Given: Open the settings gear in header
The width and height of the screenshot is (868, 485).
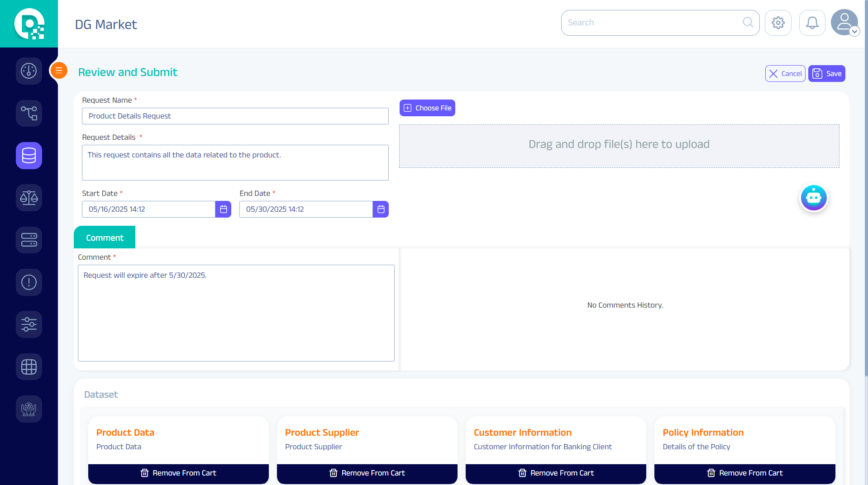Looking at the screenshot, I should coord(778,23).
